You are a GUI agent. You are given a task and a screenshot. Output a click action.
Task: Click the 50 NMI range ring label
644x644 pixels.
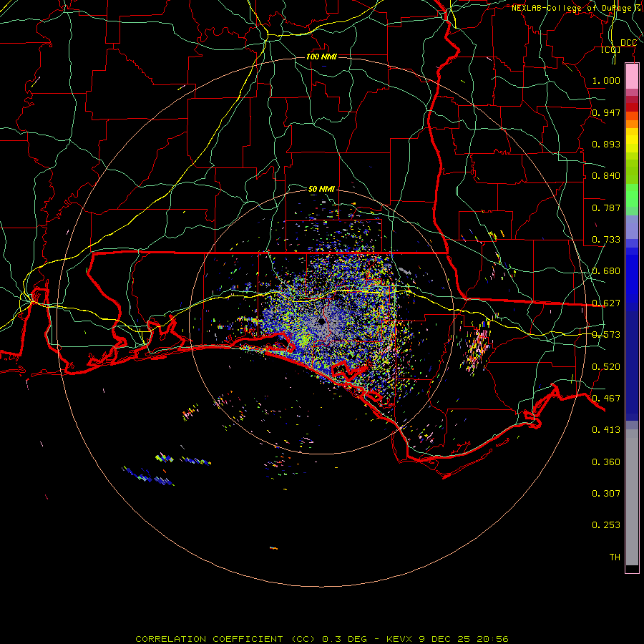tap(321, 190)
